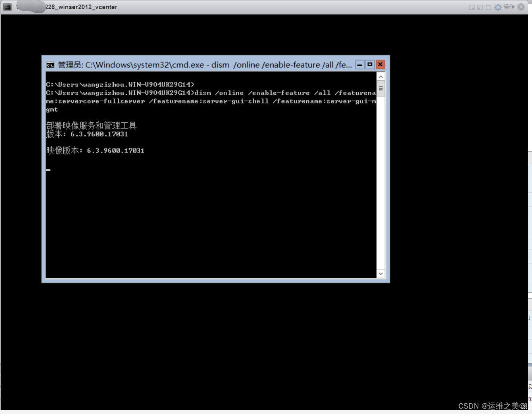Click the cmd window title text
Screen dimensions: 532x414
[x=205, y=65]
